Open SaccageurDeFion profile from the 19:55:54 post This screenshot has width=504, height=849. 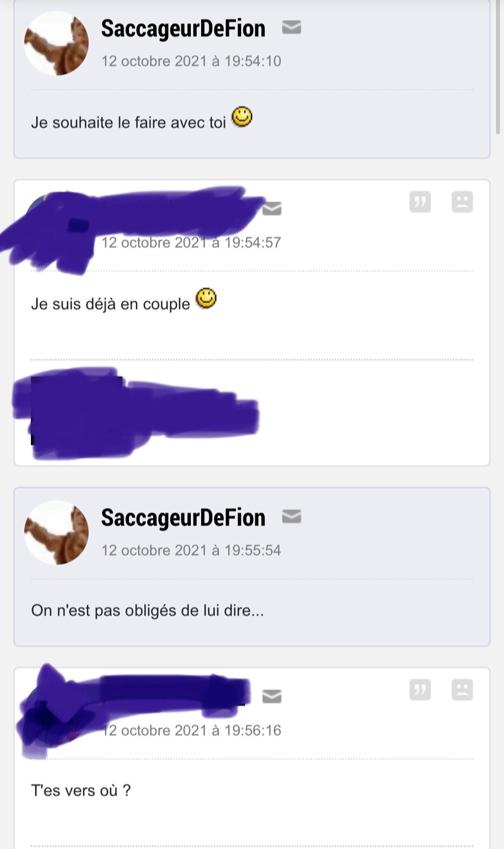tap(183, 517)
